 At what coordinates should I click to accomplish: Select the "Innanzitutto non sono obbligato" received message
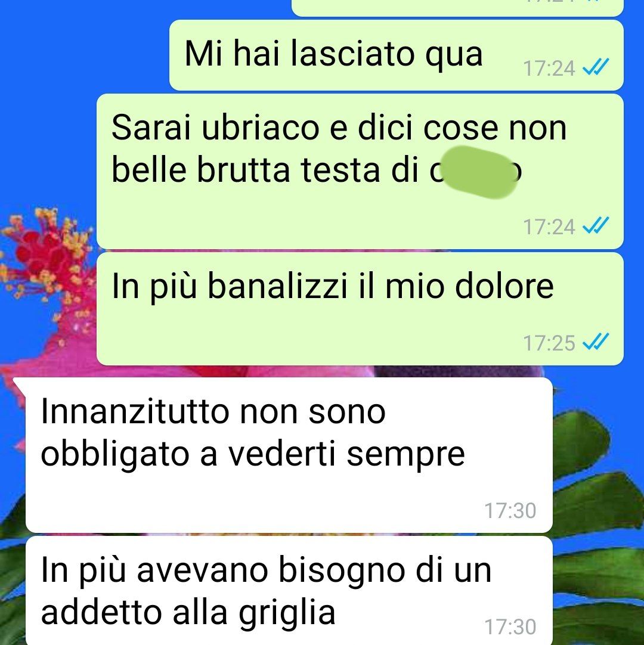289,455
